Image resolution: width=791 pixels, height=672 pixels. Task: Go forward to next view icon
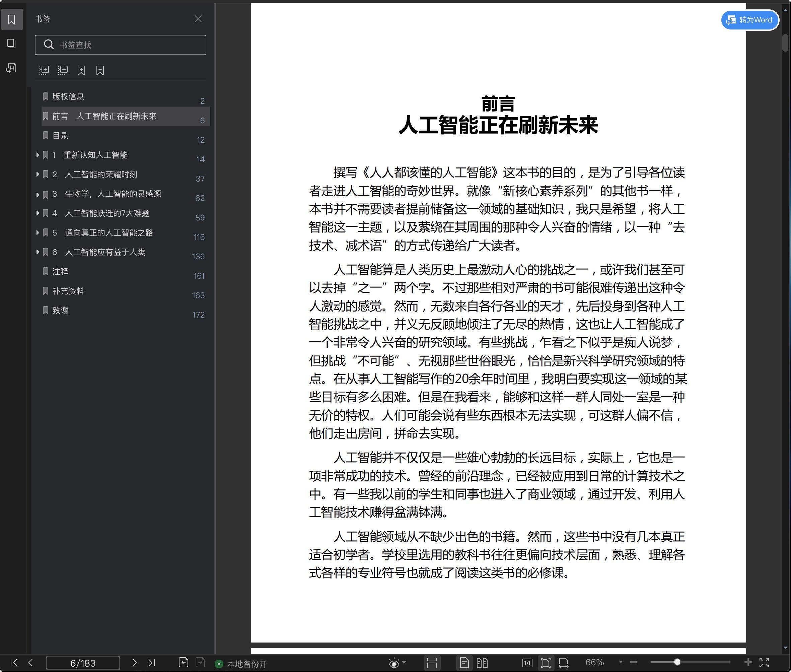point(200,663)
